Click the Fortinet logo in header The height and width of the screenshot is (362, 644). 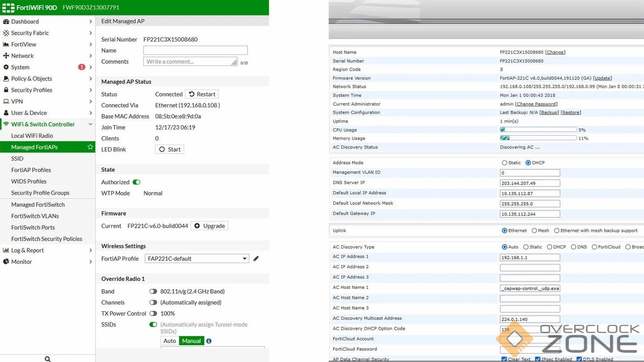(8, 8)
